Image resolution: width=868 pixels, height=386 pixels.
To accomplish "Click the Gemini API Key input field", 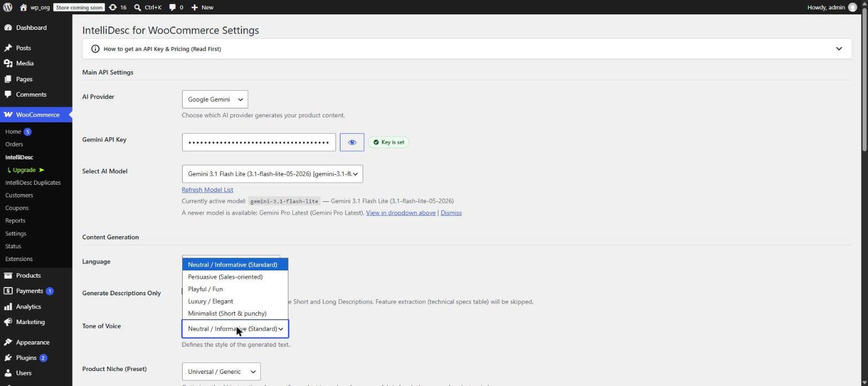I will tap(259, 142).
